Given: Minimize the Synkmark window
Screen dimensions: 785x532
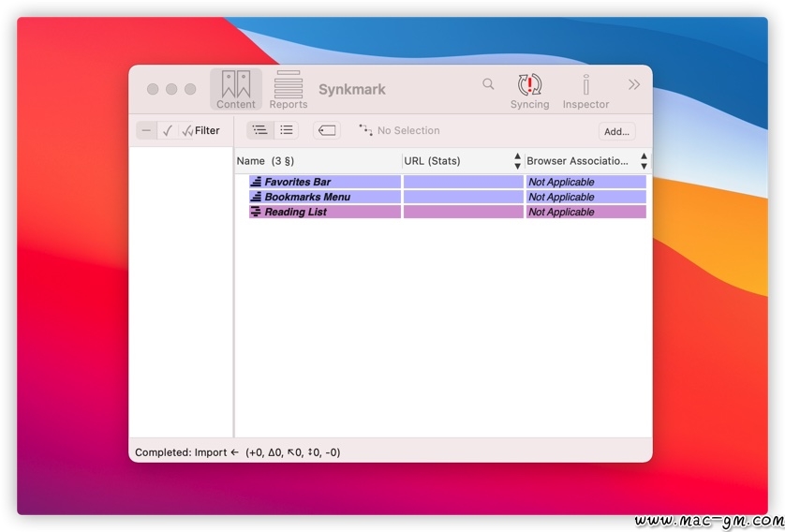Looking at the screenshot, I should coord(171,89).
